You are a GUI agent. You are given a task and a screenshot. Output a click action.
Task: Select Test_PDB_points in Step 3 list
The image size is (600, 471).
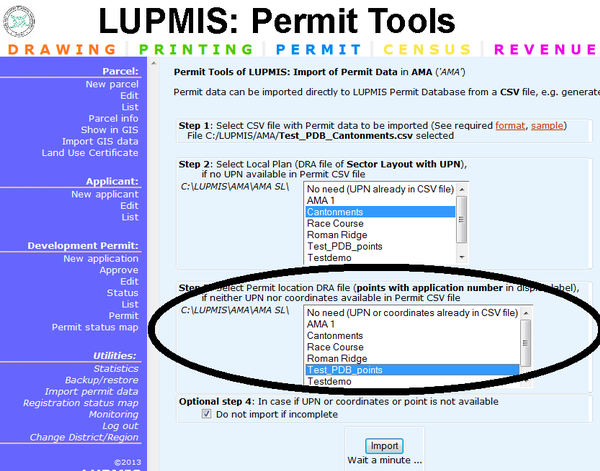pos(412,370)
